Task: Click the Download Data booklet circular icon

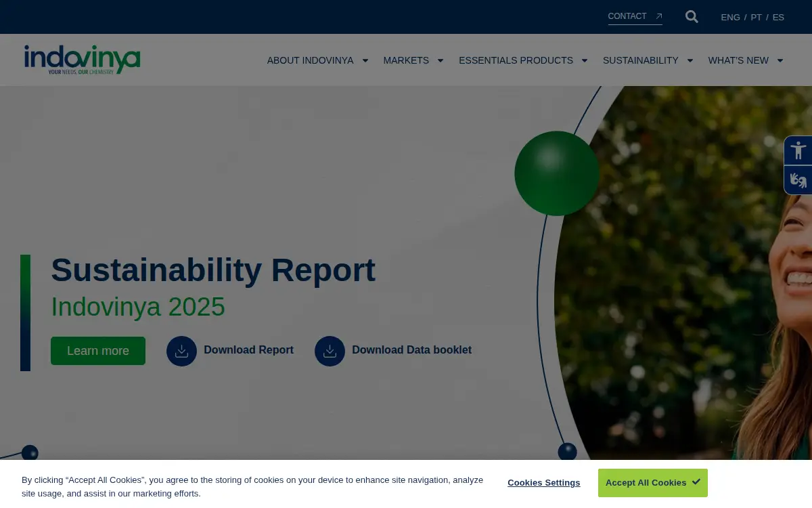Action: coord(330,351)
